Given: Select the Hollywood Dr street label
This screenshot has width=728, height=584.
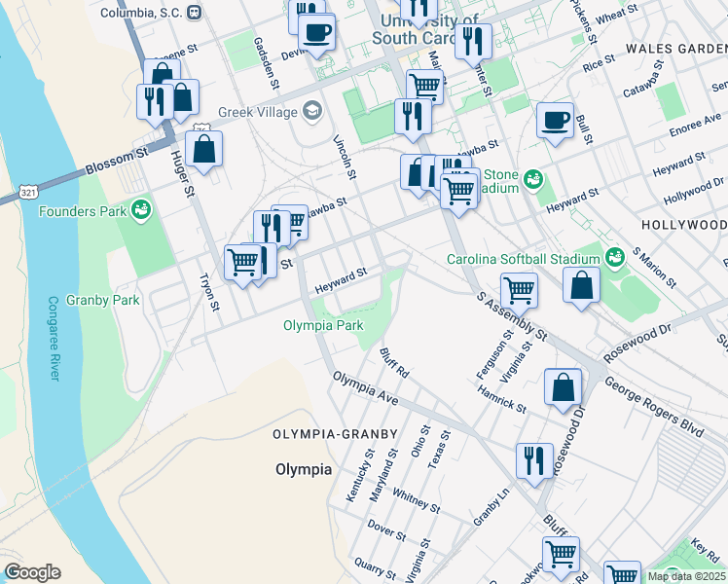Looking at the screenshot, I should click(694, 191).
